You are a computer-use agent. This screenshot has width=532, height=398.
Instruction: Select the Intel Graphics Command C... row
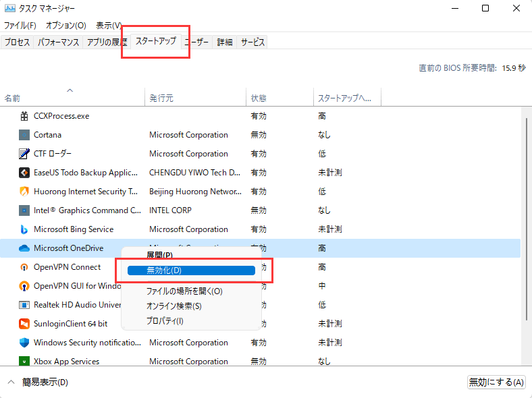point(87,210)
